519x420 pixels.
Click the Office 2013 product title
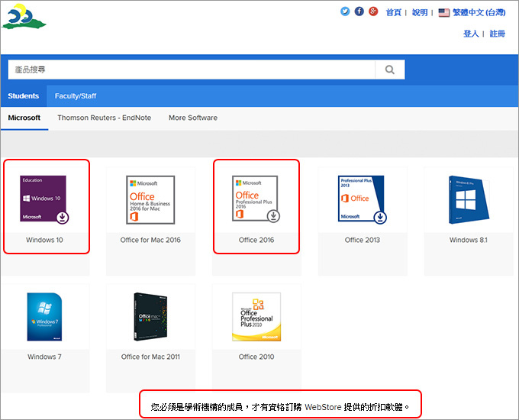coord(363,240)
